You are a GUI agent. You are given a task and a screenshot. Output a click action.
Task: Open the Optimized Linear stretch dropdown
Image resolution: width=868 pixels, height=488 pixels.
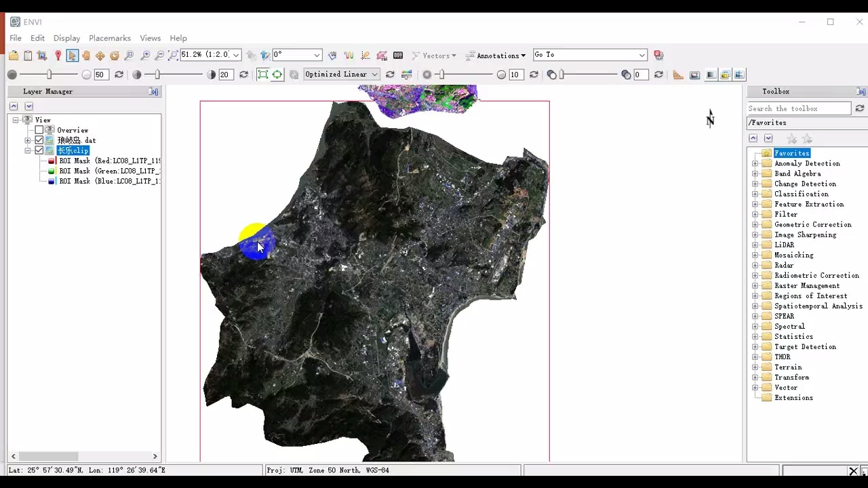(x=341, y=75)
